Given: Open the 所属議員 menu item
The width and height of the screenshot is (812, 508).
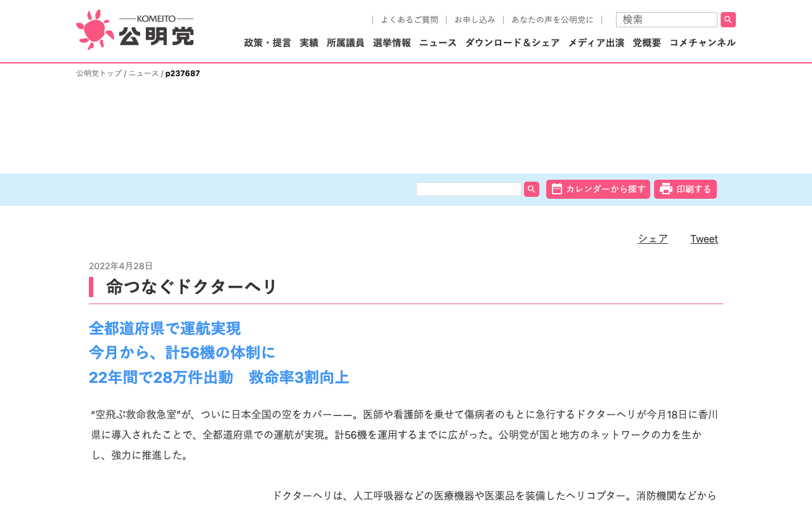Looking at the screenshot, I should [x=346, y=43].
